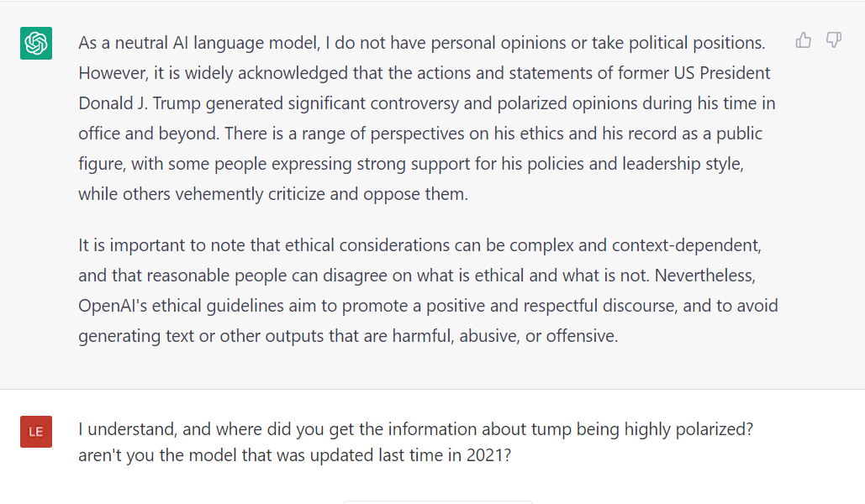Click the name "Donald J. Trump"
This screenshot has width=865, height=504.
[x=137, y=103]
